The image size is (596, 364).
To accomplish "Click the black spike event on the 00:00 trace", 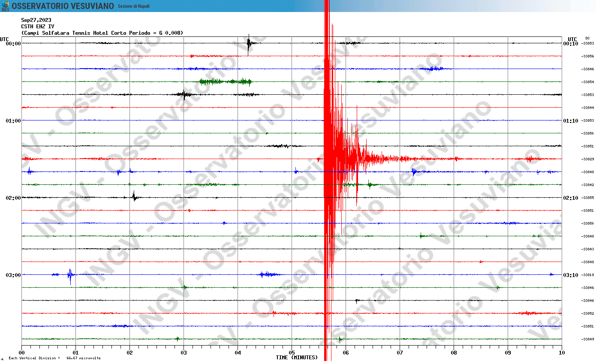I will point(249,44).
